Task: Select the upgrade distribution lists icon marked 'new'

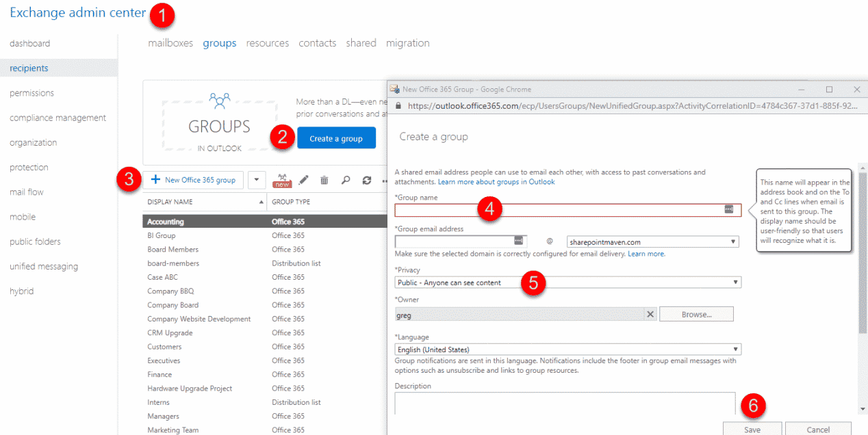Action: point(282,180)
